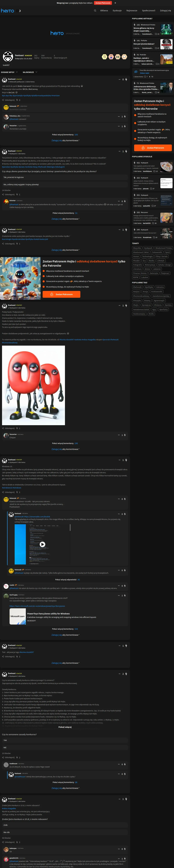Open the Społeczność nav item
The width and height of the screenshot is (174, 868).
tap(149, 10)
